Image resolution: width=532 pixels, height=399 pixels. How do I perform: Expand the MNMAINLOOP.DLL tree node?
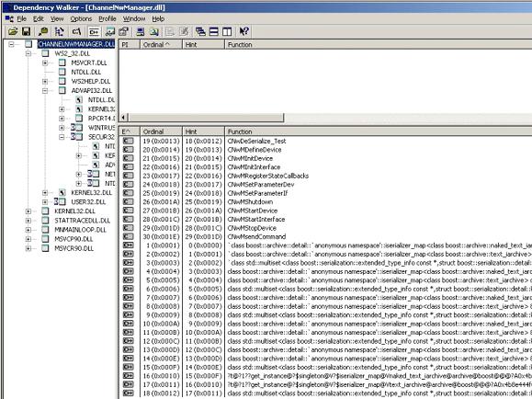tap(28, 230)
